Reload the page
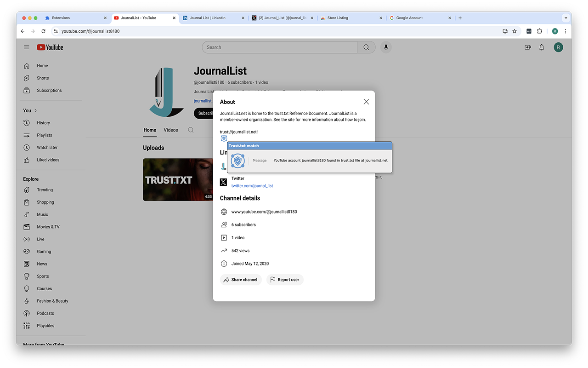 pos(44,31)
